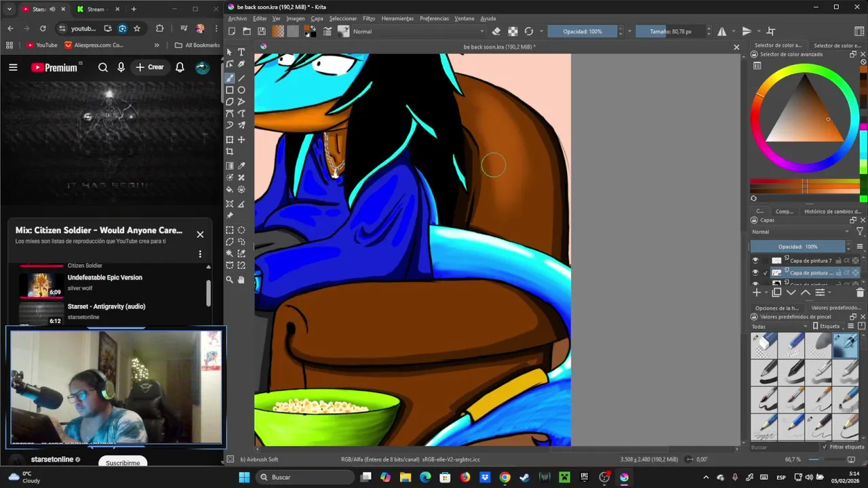
Task: Open the Herramientas menu
Action: (x=397, y=18)
